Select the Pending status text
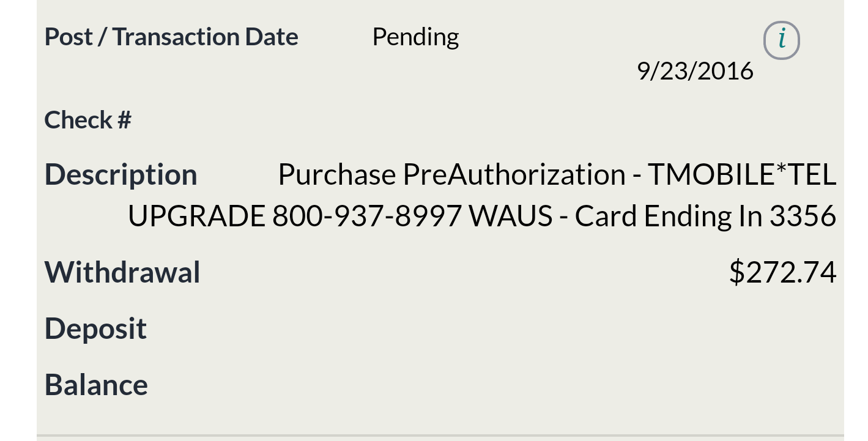 click(x=415, y=37)
